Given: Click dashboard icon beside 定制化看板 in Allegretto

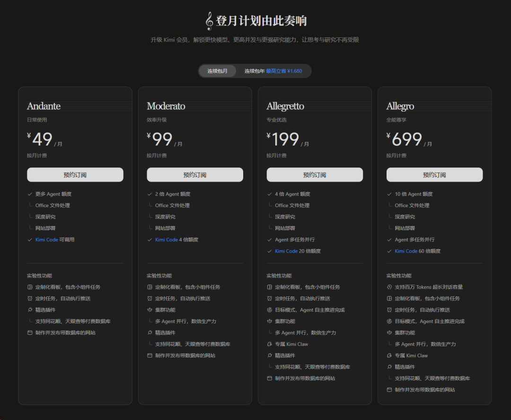Looking at the screenshot, I should tap(270, 287).
